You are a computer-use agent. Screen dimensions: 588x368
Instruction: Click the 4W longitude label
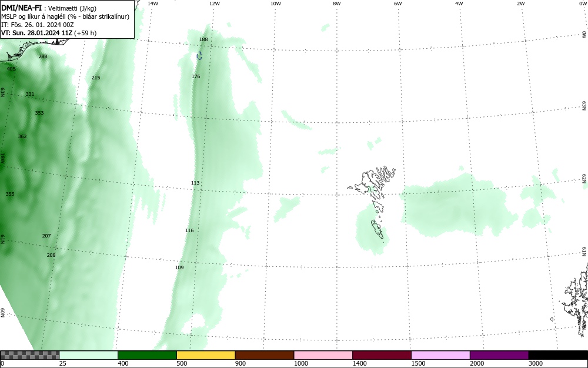tap(459, 4)
